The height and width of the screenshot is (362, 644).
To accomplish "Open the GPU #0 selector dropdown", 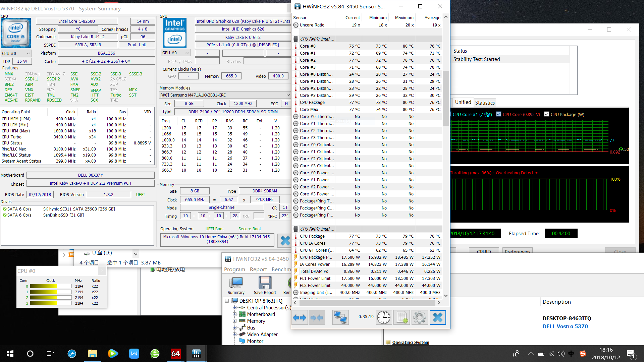I will pos(176,53).
